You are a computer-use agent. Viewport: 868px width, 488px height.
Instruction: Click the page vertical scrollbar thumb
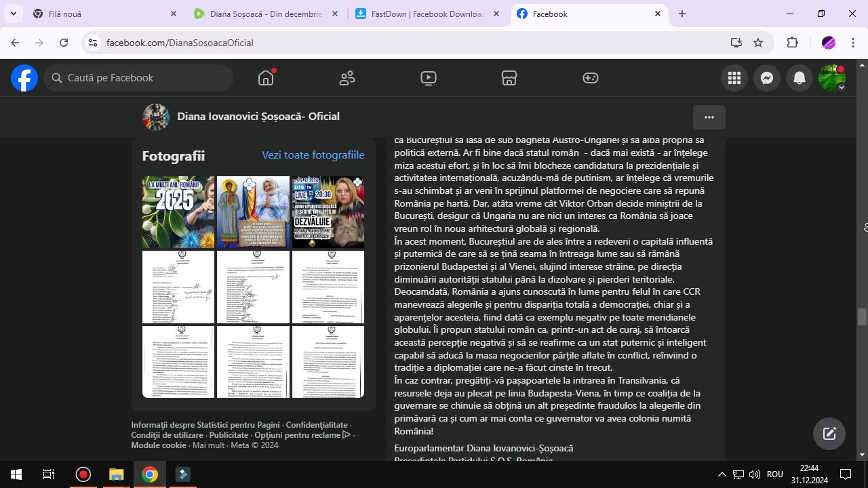pyautogui.click(x=862, y=317)
